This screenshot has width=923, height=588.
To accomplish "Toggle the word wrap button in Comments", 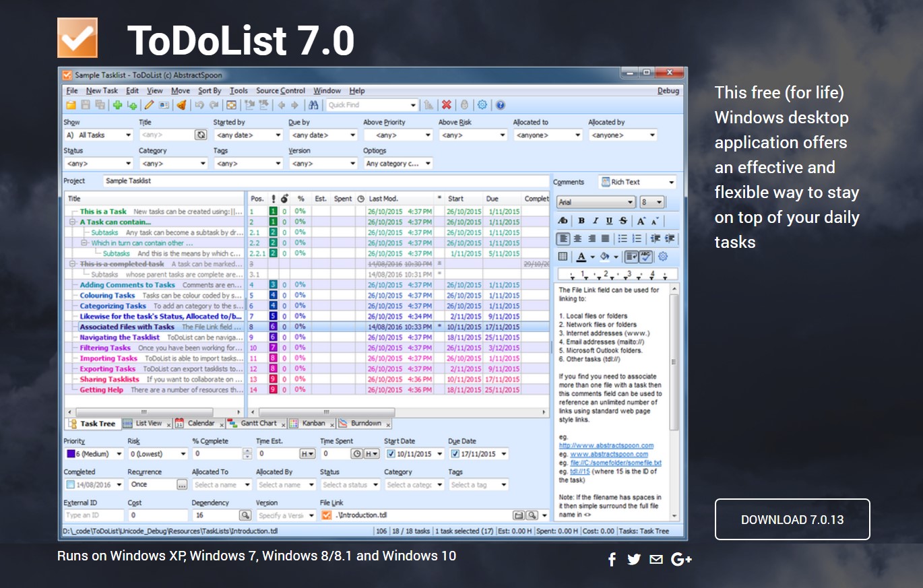I will (x=631, y=257).
